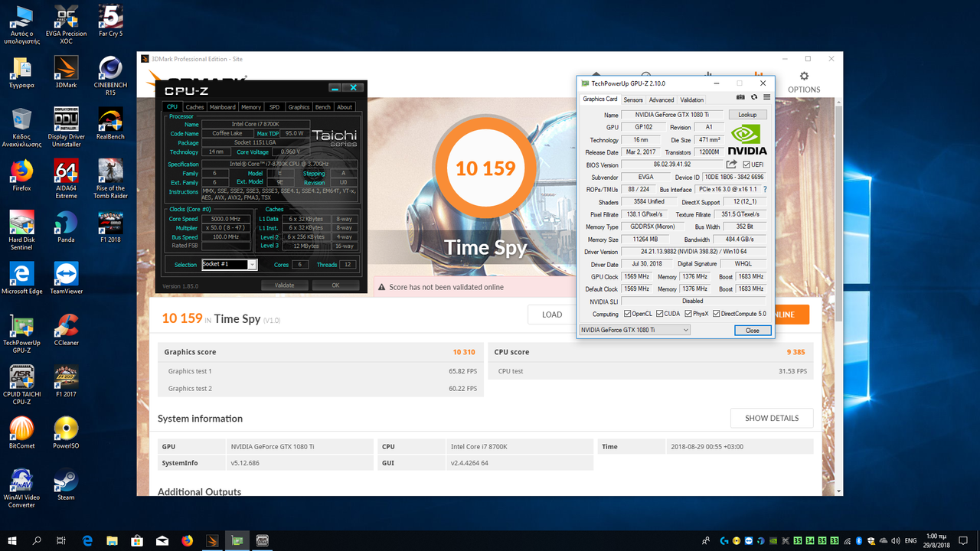Click the NVIDIA logo in GPU-Z
This screenshot has height=551, width=980.
pyautogui.click(x=747, y=139)
